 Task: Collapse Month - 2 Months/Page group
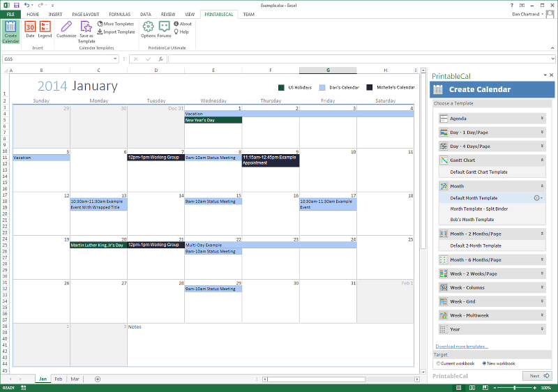[543, 234]
